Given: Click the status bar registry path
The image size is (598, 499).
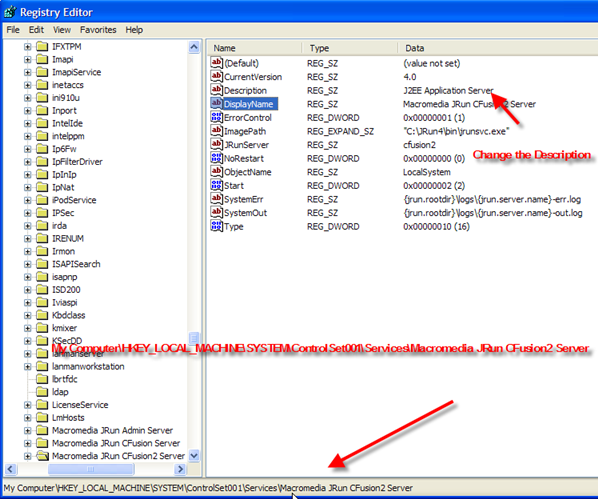Looking at the screenshot, I should 208,488.
